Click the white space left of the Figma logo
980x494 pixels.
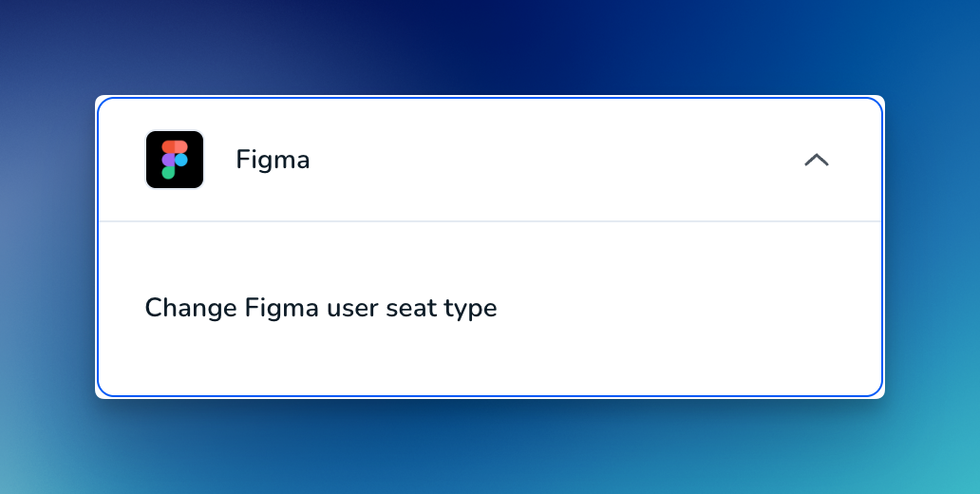[122, 160]
